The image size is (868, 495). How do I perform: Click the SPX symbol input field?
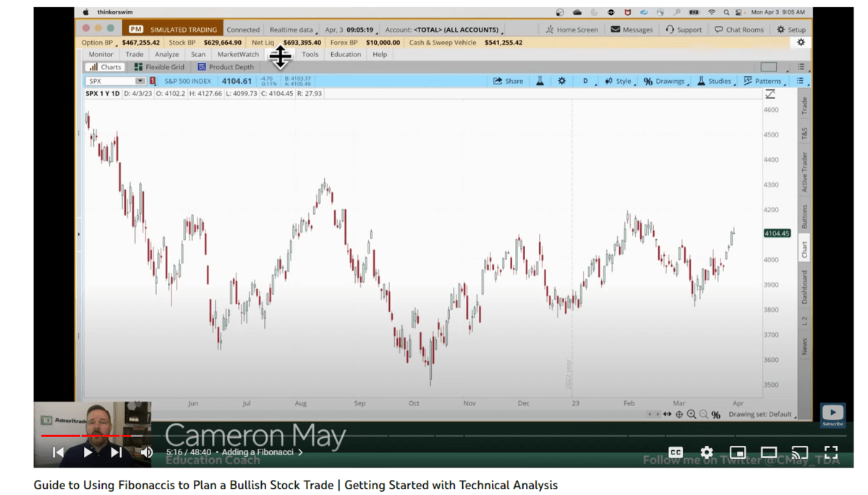110,81
